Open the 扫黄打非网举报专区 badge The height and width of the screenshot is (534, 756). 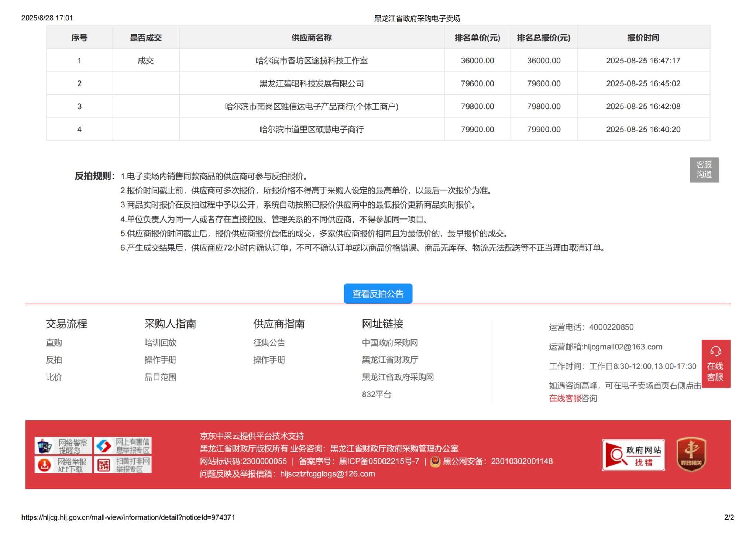(123, 465)
